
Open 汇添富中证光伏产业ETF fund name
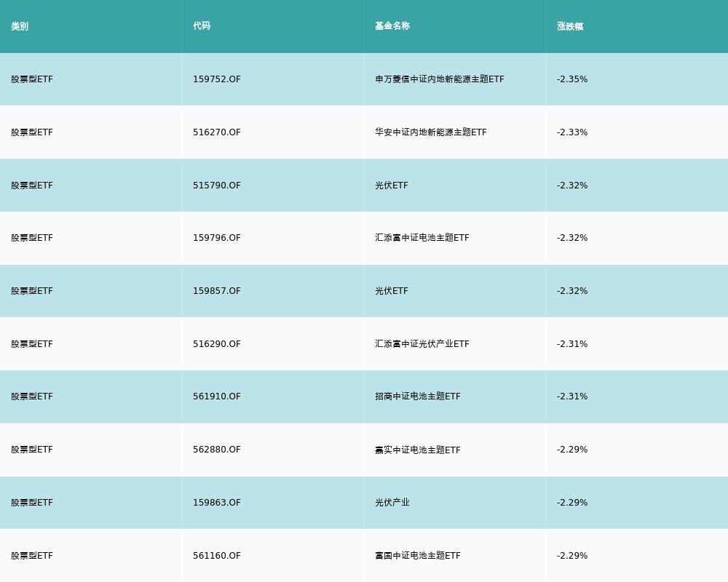[x=422, y=344]
